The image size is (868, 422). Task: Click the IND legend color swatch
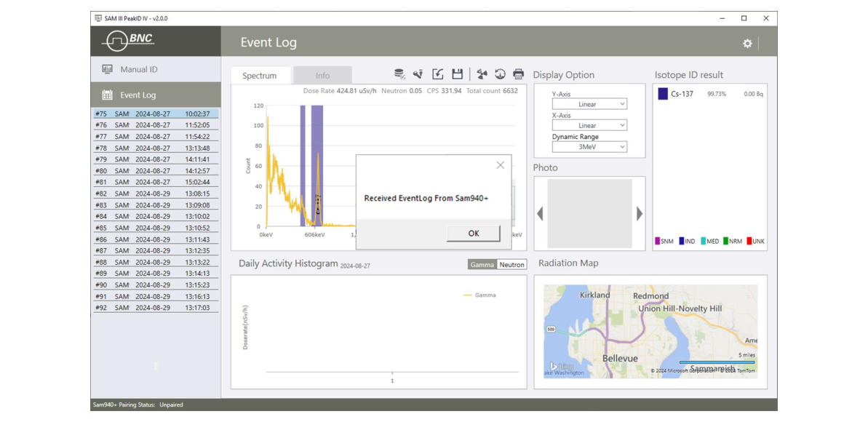point(681,242)
